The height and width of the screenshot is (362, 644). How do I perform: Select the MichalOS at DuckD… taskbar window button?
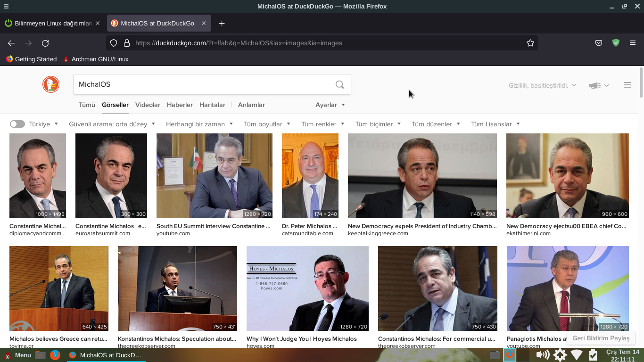[x=106, y=355]
